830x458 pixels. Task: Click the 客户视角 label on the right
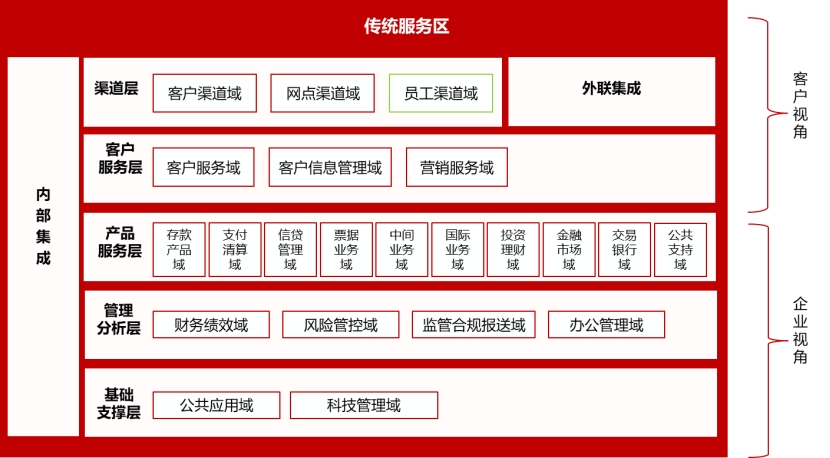click(x=800, y=105)
